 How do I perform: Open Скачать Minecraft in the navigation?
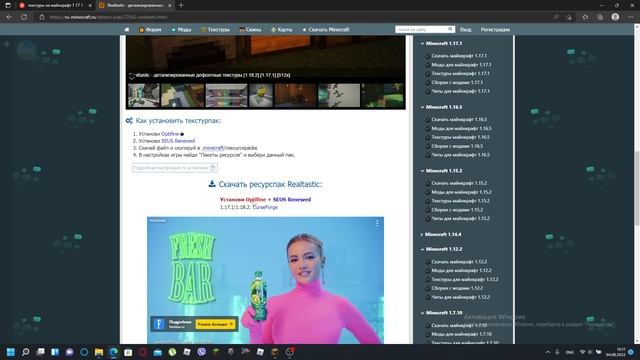[326, 29]
